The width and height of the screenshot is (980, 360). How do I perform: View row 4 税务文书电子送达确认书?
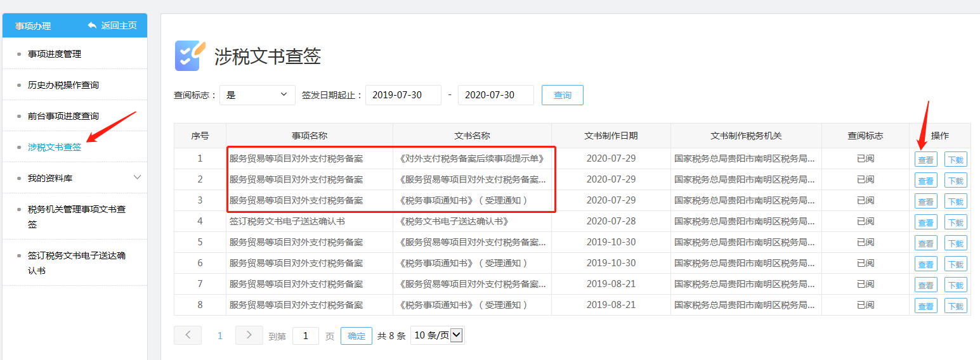pyautogui.click(x=925, y=222)
